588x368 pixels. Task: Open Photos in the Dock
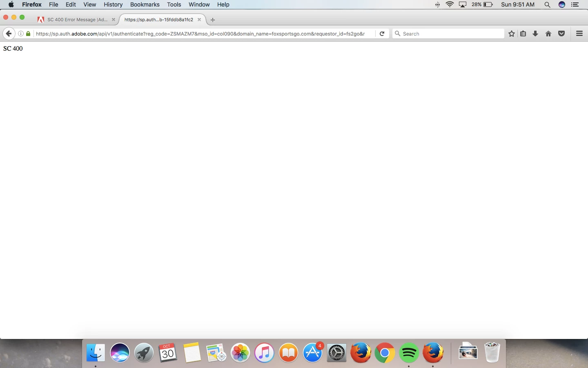click(240, 352)
